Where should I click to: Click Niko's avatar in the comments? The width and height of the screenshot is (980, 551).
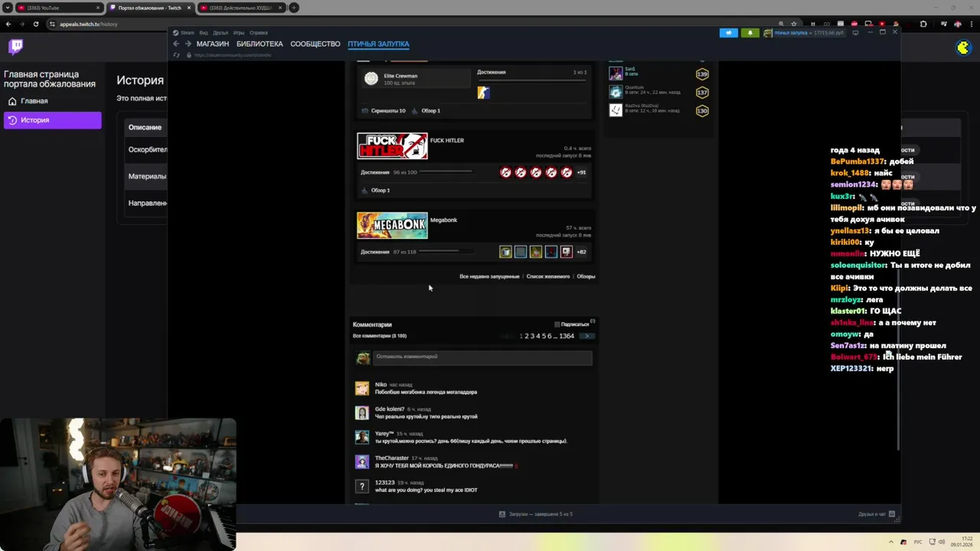coord(362,389)
